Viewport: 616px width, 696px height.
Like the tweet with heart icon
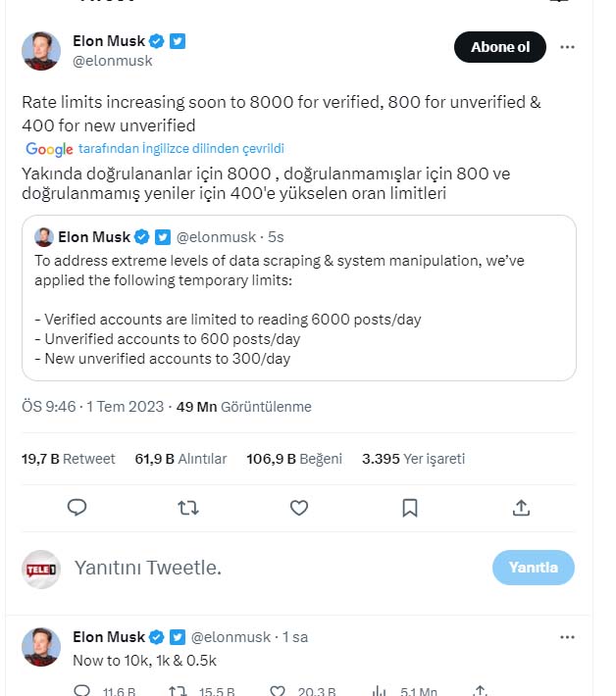(299, 507)
